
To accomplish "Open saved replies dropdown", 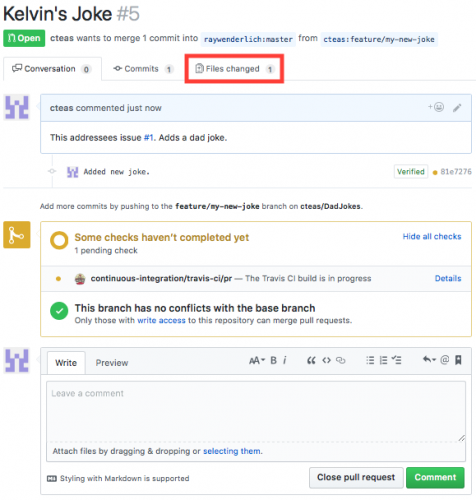I will pyautogui.click(x=429, y=360).
